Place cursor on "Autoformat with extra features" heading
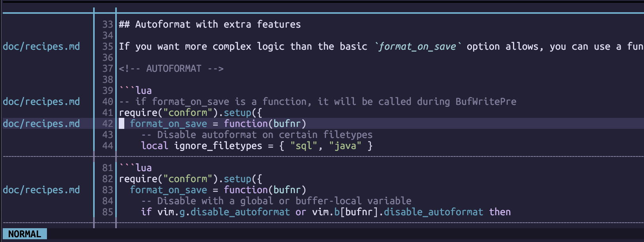The width and height of the screenshot is (644, 242). click(218, 24)
